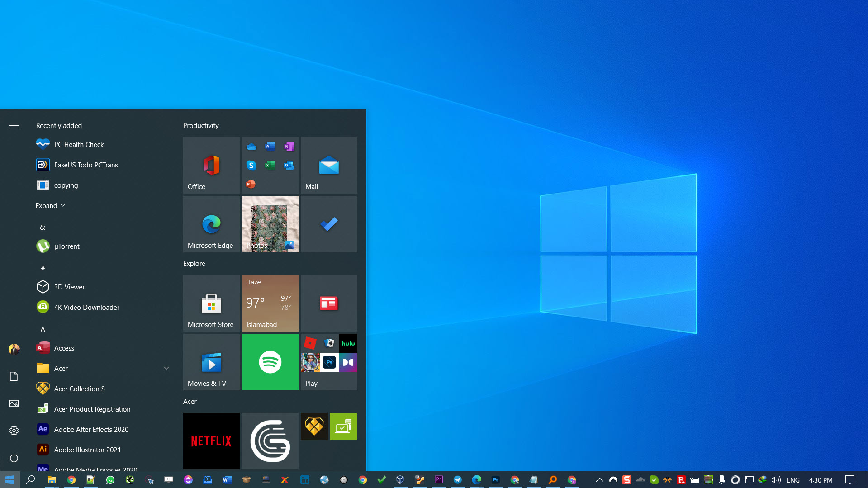
Task: Open the blue checkmark To Do tile
Action: pos(329,224)
